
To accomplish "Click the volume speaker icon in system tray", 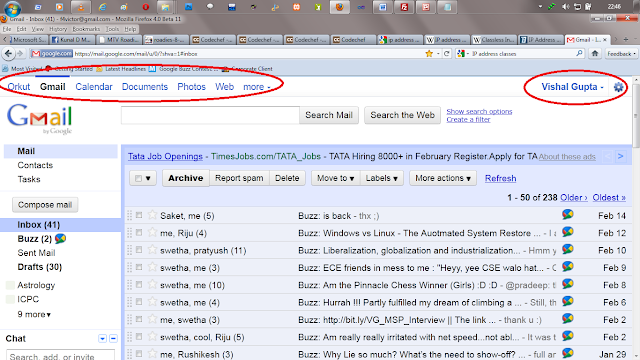I will tap(566, 7).
